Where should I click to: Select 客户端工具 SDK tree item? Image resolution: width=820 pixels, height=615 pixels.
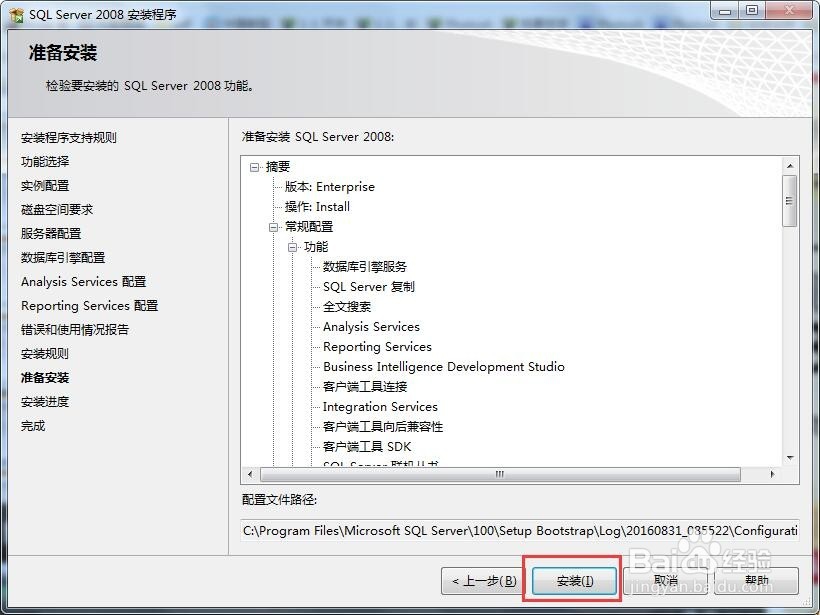coord(367,447)
